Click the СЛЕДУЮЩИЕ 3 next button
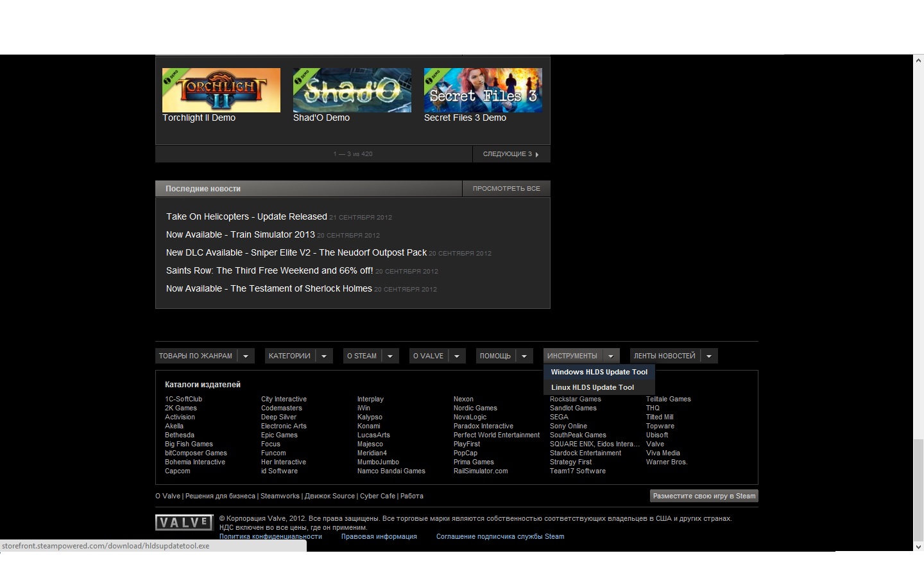 (511, 154)
